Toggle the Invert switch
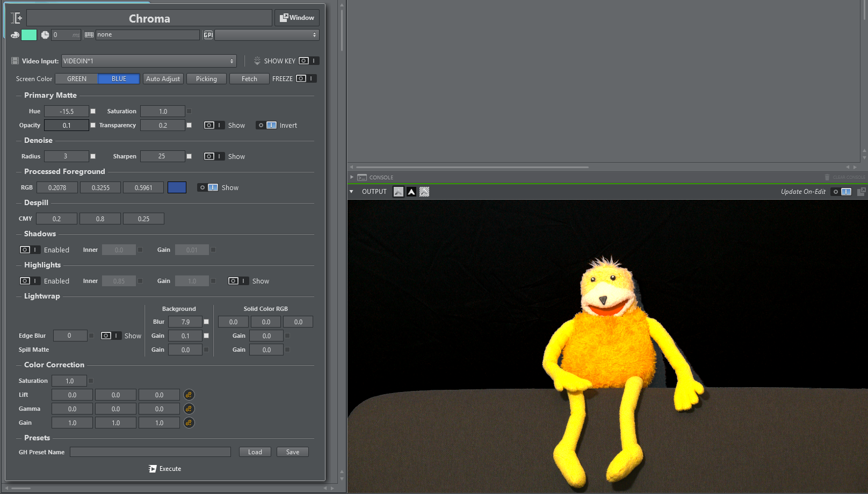The height and width of the screenshot is (494, 868). pyautogui.click(x=266, y=125)
